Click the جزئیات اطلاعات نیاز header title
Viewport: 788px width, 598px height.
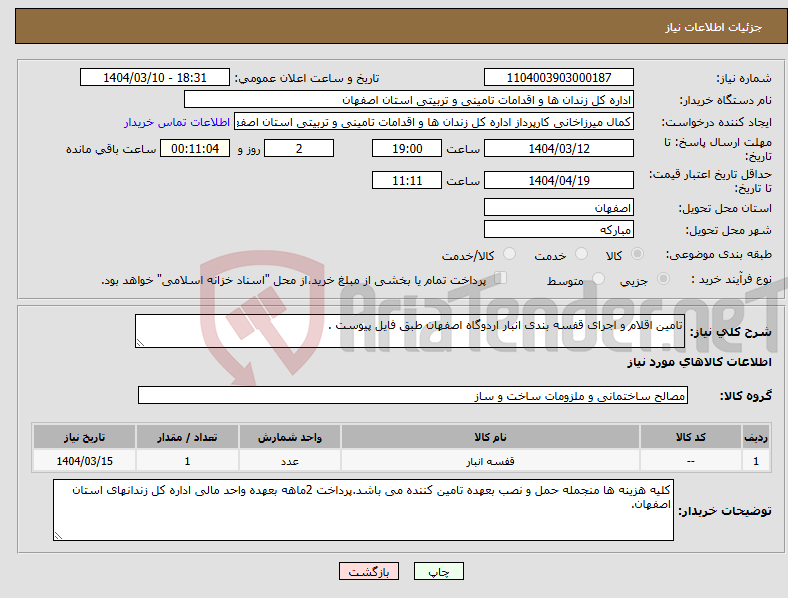(x=714, y=27)
